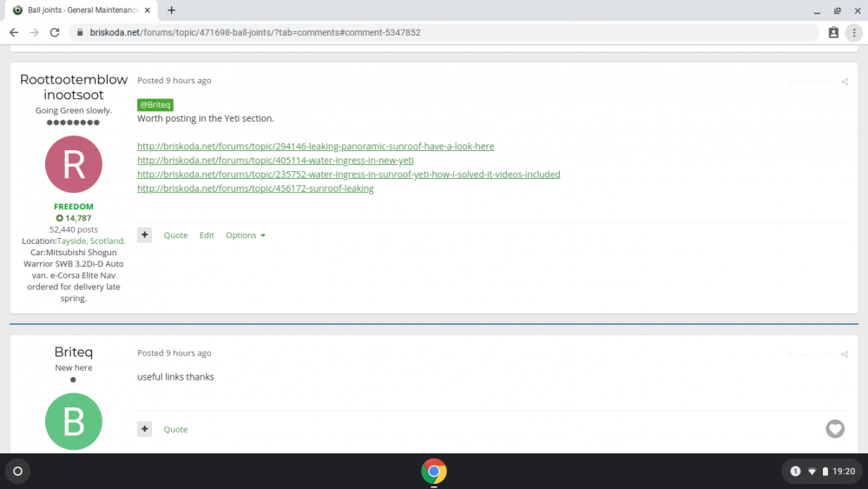868x489 pixels.
Task: Click the battery status icon
Action: click(825, 472)
